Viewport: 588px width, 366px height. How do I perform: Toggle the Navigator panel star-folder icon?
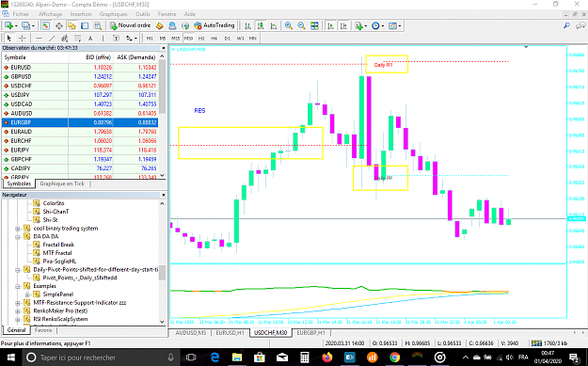tap(72, 25)
